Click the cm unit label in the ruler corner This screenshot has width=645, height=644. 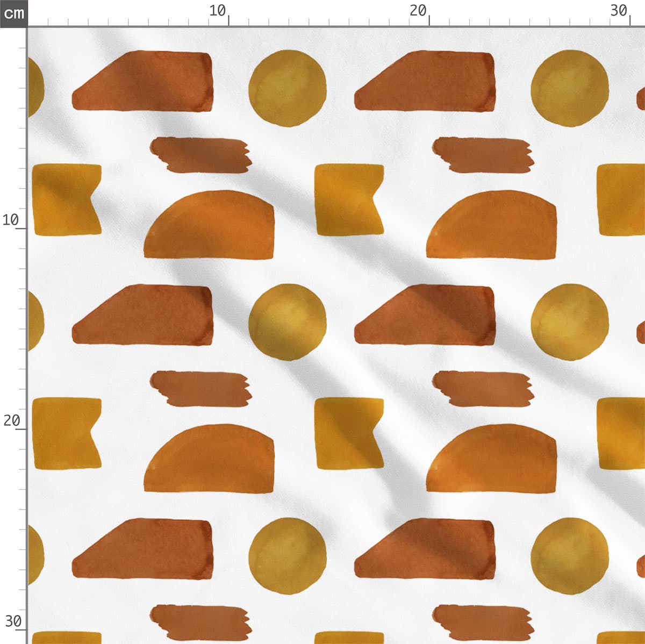click(x=13, y=13)
